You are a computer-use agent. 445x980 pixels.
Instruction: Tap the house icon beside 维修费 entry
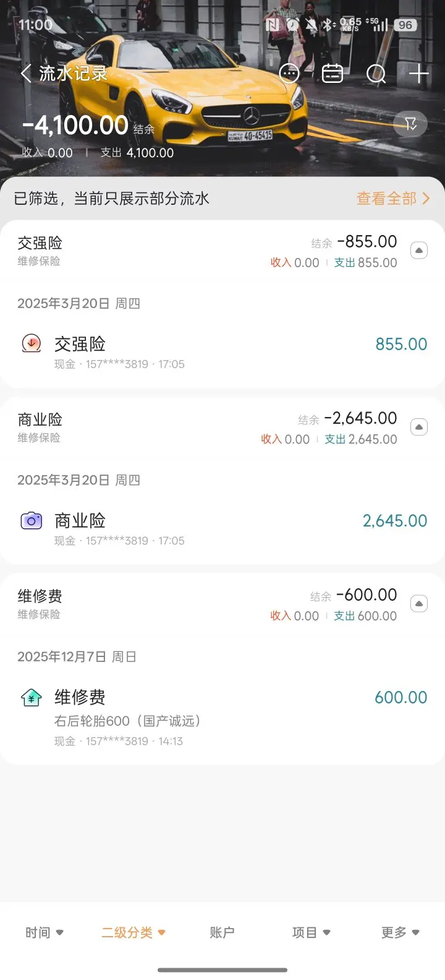point(32,698)
